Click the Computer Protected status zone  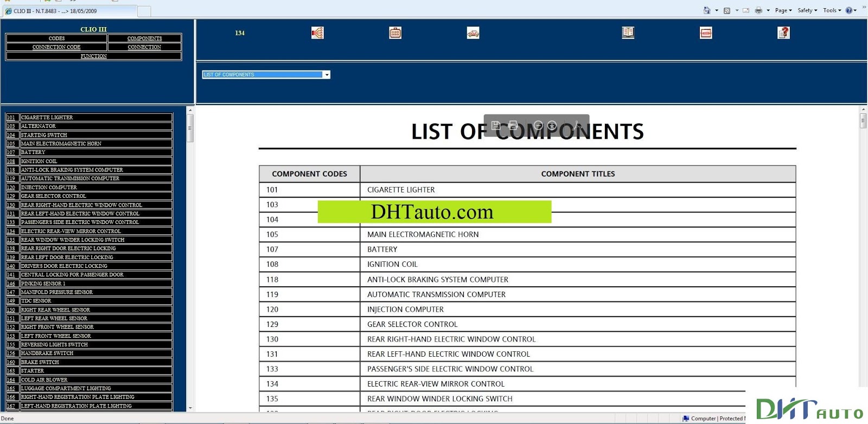tap(713, 419)
